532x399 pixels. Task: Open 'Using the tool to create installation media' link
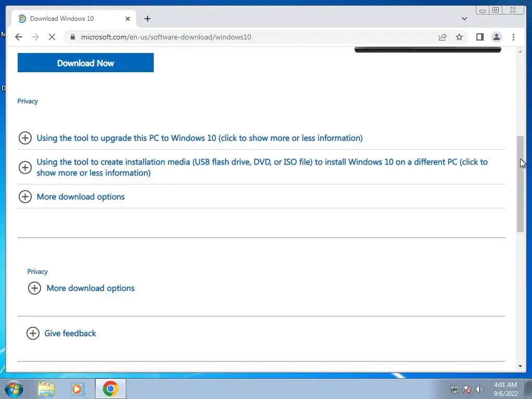[x=262, y=167]
